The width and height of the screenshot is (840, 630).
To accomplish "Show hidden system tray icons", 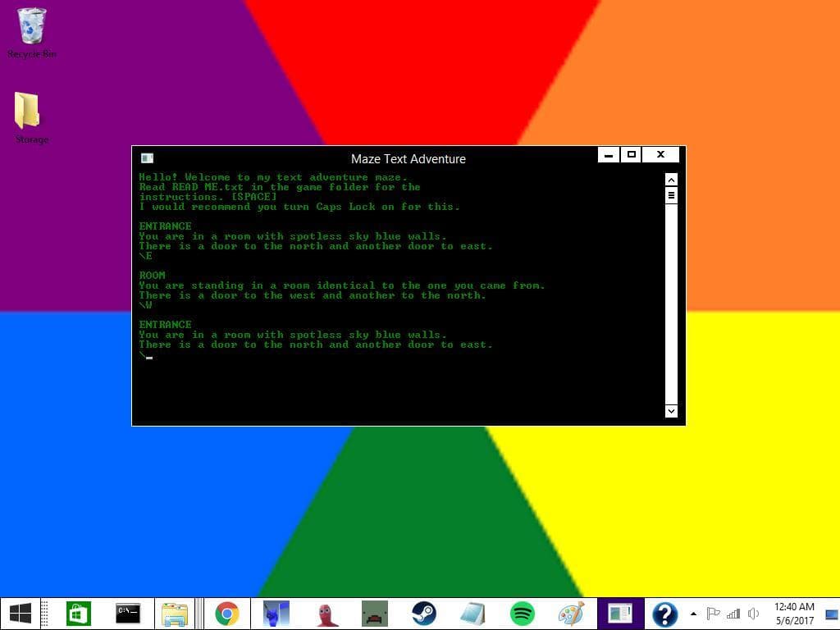I will [693, 614].
